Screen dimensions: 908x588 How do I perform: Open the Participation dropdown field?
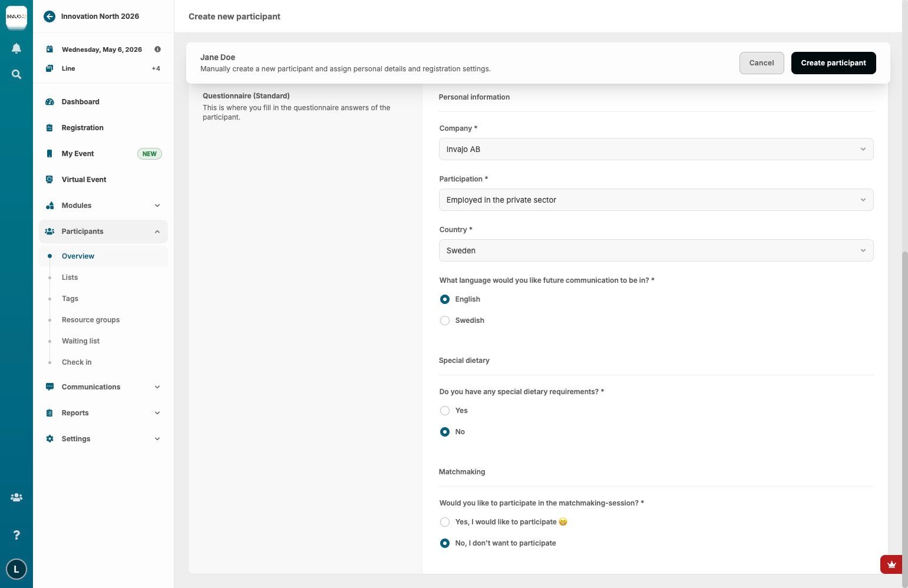coord(656,200)
